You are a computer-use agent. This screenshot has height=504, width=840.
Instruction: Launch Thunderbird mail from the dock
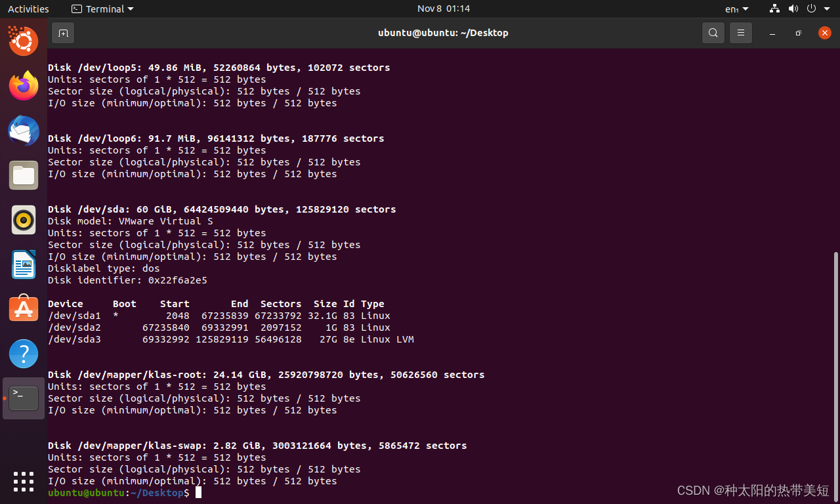coord(24,131)
